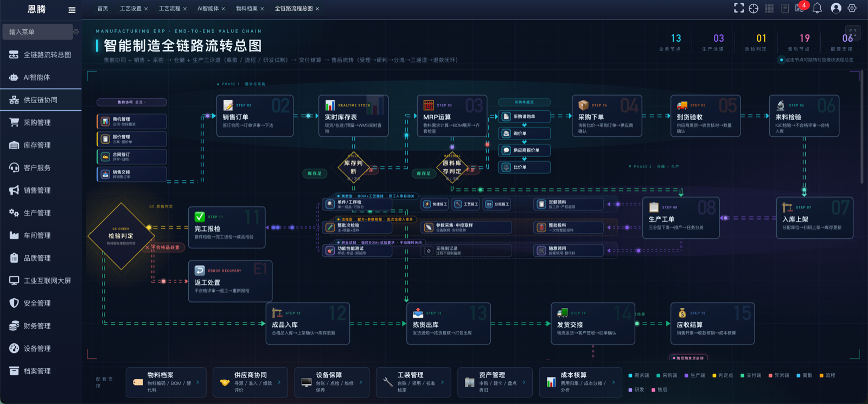The image size is (868, 404).
Task: Open 工业互联网大屏 in the sidebar
Action: (x=41, y=281)
